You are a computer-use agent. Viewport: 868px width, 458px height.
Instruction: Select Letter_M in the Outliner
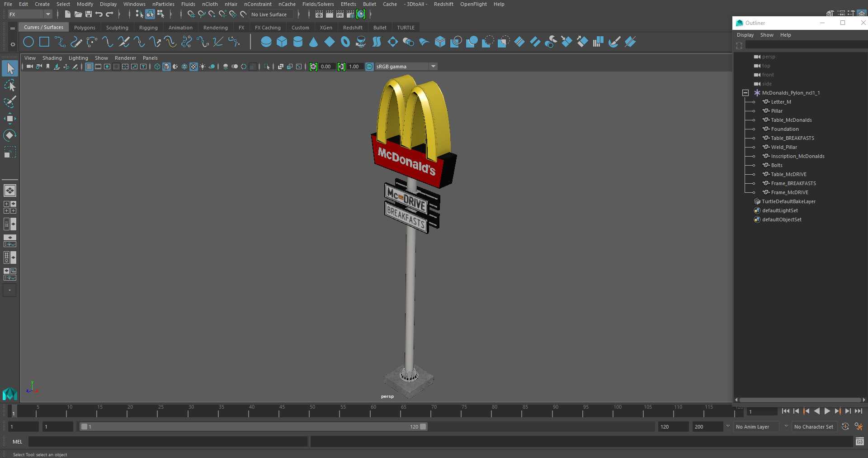click(x=781, y=102)
